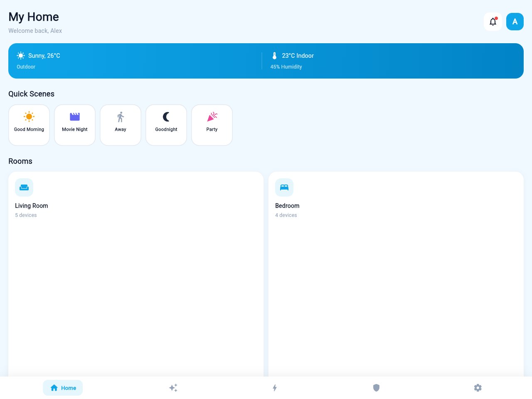
Task: Click the sunny weather icon
Action: point(21,56)
